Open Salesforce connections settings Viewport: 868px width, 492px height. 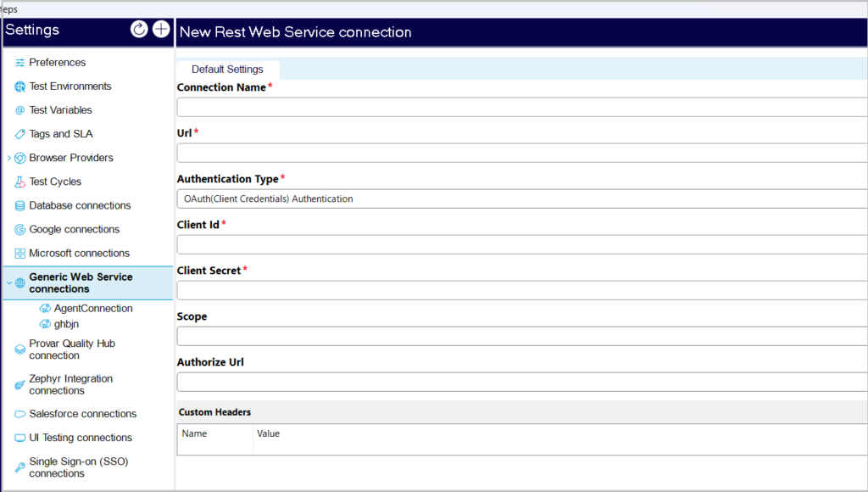tap(82, 414)
